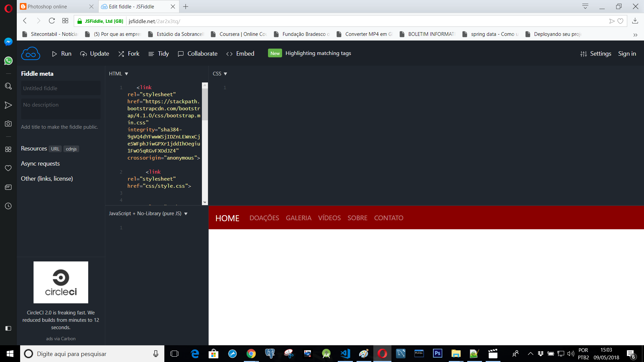This screenshot has width=644, height=362.
Task: Click the Update button
Action: (95, 54)
